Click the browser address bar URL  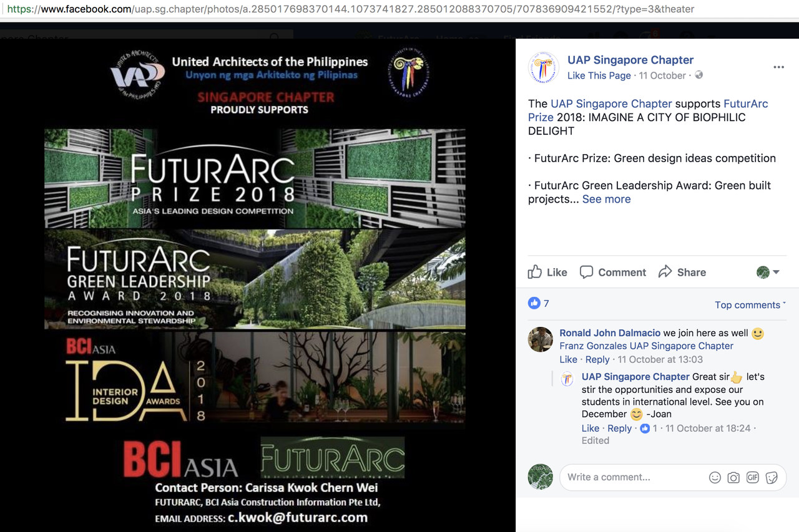pyautogui.click(x=351, y=9)
